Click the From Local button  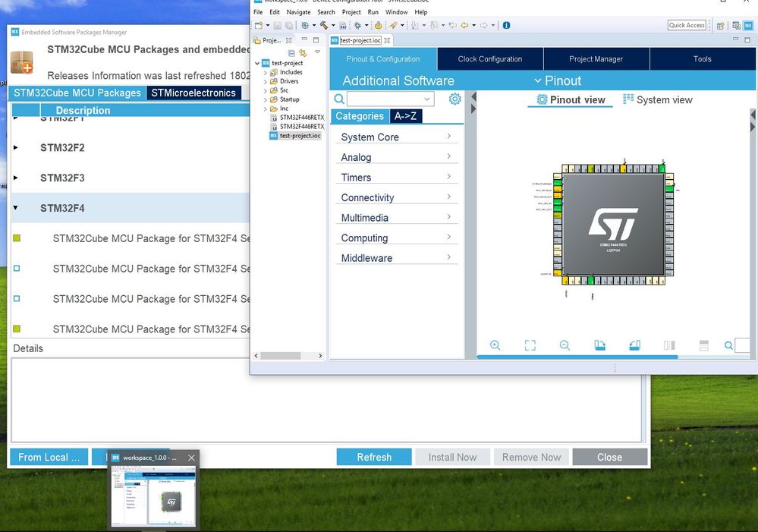pyautogui.click(x=49, y=457)
